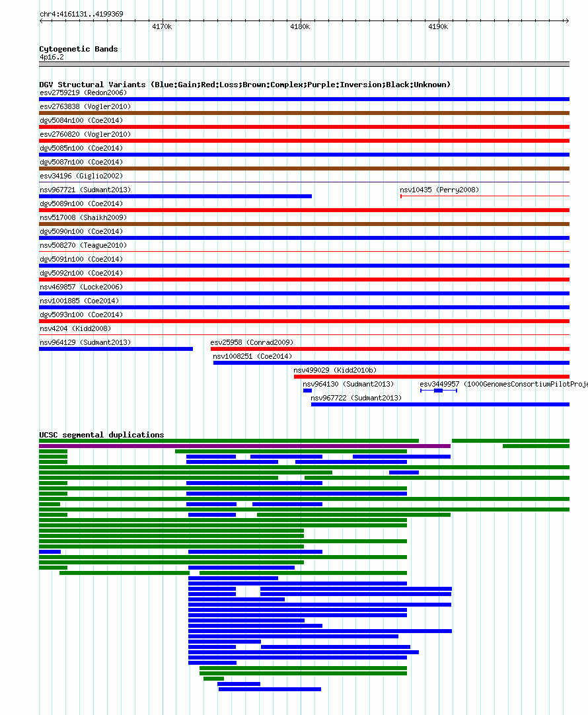
Task: Select the esv2763838 (Vogler2010) brown bar label
Action: [x=85, y=106]
